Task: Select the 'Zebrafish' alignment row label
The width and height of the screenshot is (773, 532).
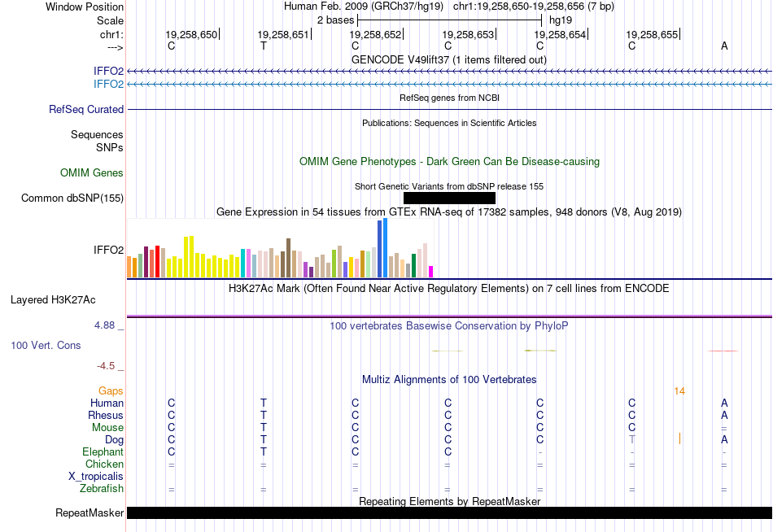Action: click(102, 489)
